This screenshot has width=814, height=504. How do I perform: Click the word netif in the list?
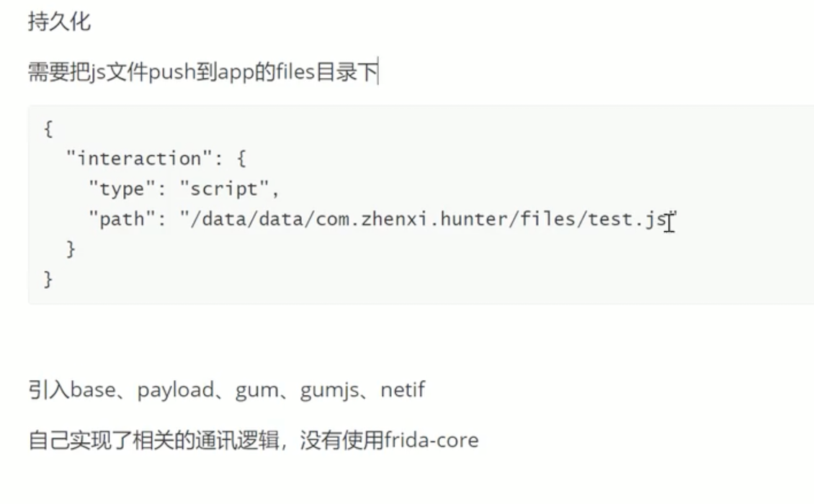coord(403,390)
